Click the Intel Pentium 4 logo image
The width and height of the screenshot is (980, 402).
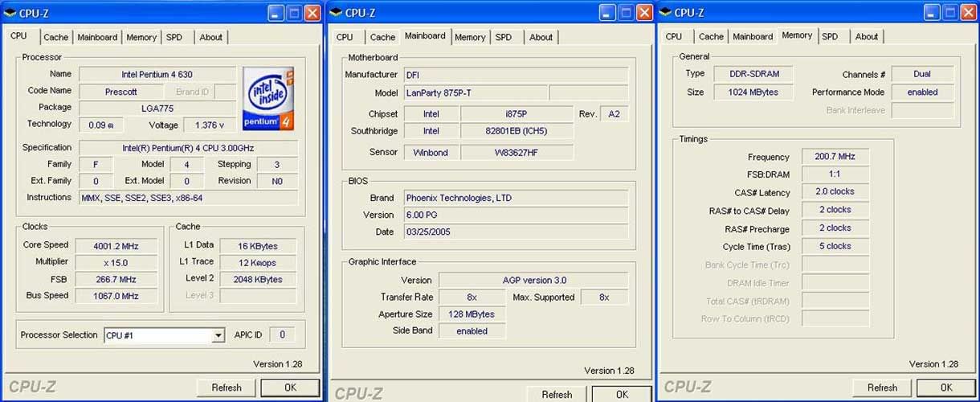pos(268,99)
